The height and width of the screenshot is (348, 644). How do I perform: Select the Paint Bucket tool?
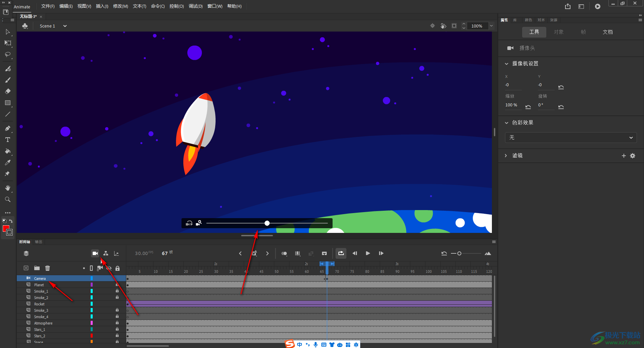click(x=8, y=151)
